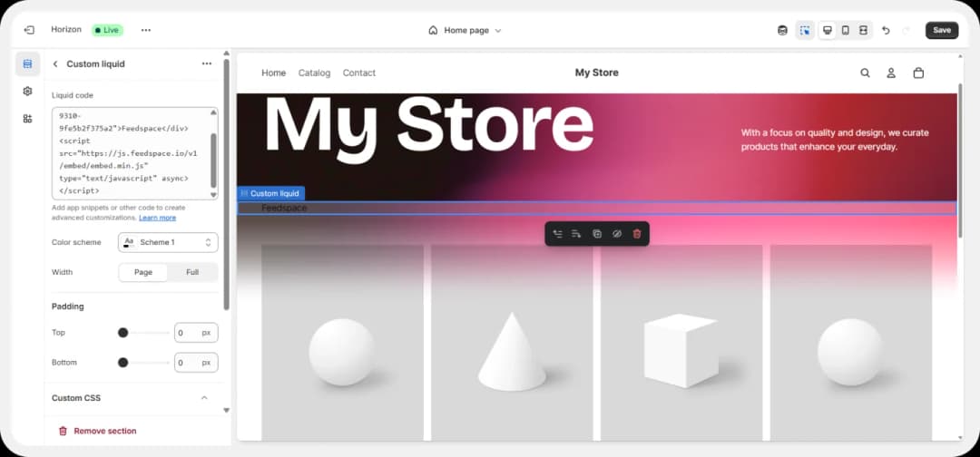Screen dimensions: 980x457
Task: Hide section using eye-slash icon
Action: coord(617,234)
